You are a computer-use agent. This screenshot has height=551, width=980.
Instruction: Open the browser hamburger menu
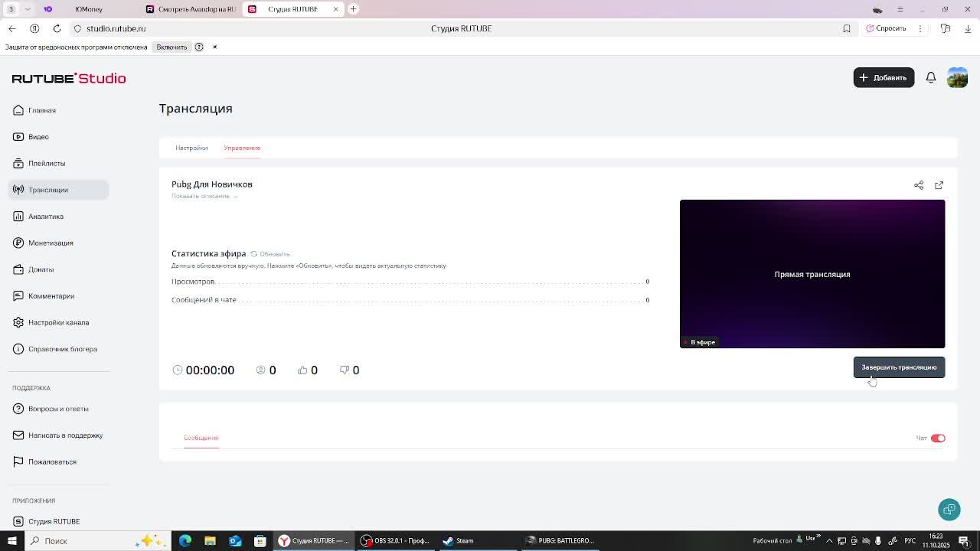900,9
